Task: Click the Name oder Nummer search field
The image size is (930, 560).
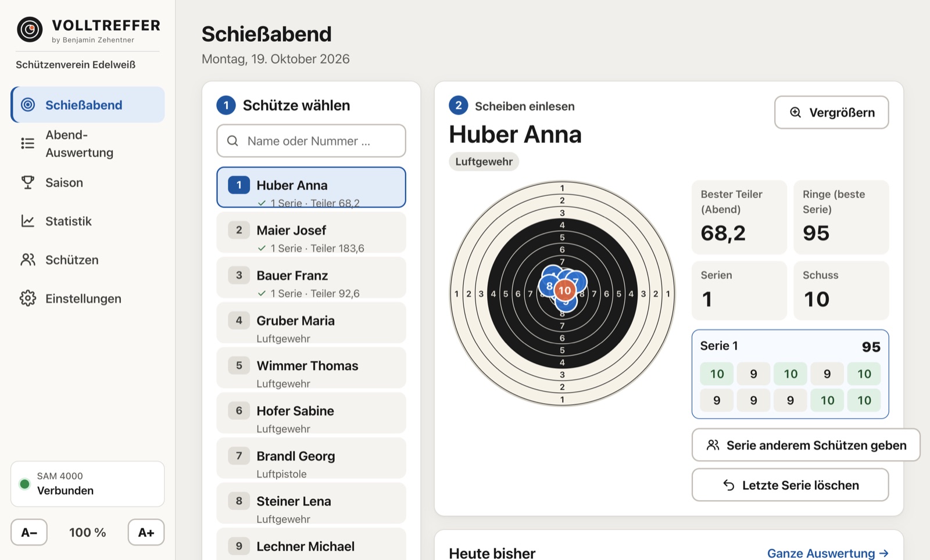Action: tap(311, 141)
